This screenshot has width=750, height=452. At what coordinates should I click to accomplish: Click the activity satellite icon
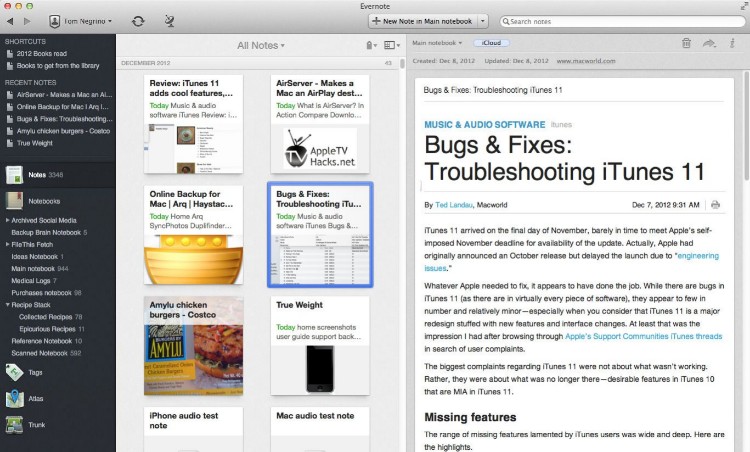(x=169, y=21)
